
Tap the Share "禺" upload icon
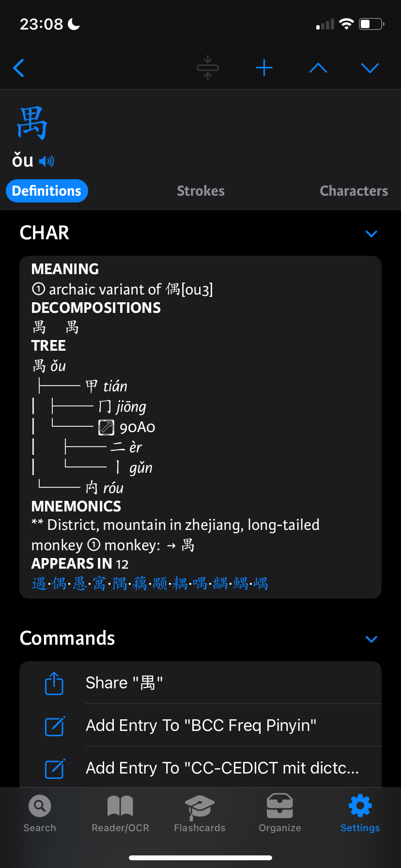coord(54,683)
